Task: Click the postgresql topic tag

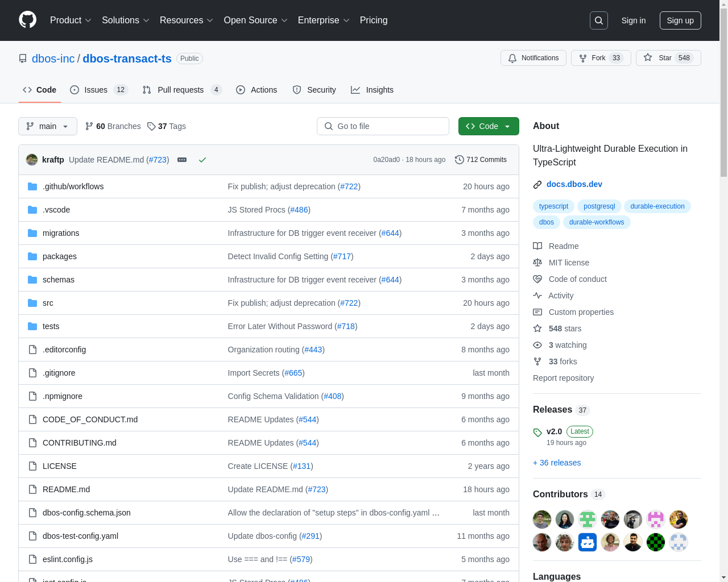Action: tap(599, 206)
